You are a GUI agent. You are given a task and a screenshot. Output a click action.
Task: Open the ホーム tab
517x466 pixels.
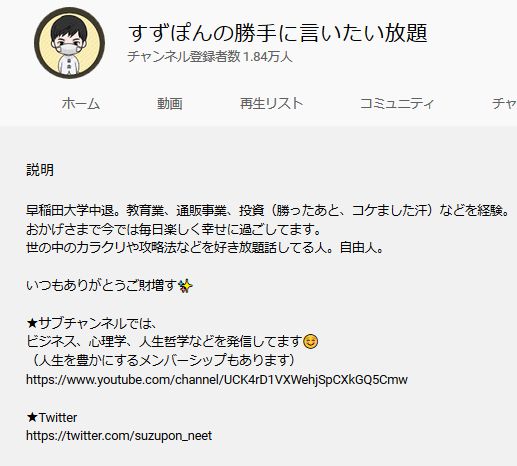81,104
